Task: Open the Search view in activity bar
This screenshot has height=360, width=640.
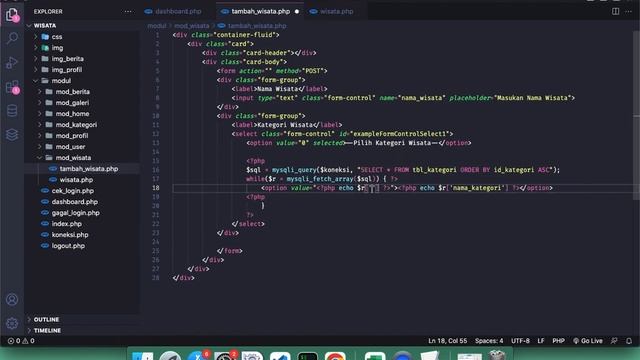Action: coord(12,38)
